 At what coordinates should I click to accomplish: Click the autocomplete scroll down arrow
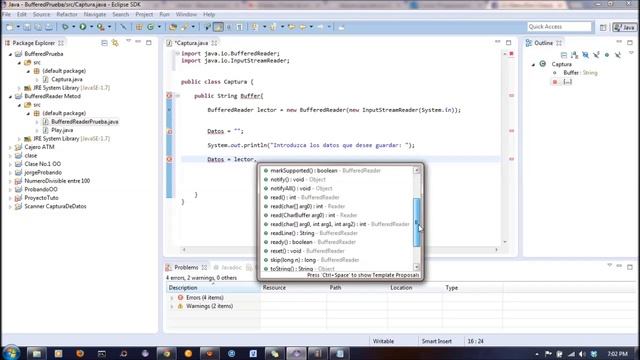coord(417,267)
